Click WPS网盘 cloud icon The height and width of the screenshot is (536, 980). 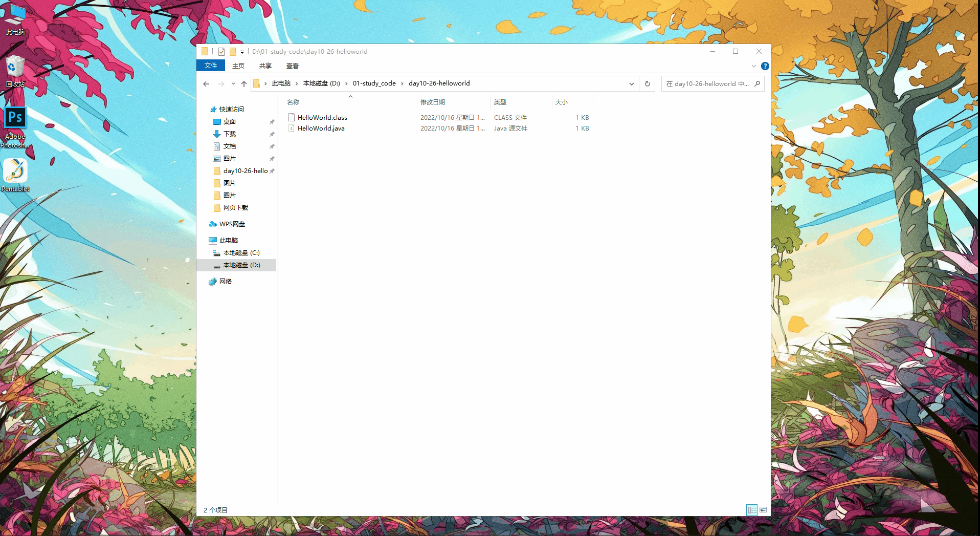[x=213, y=224]
